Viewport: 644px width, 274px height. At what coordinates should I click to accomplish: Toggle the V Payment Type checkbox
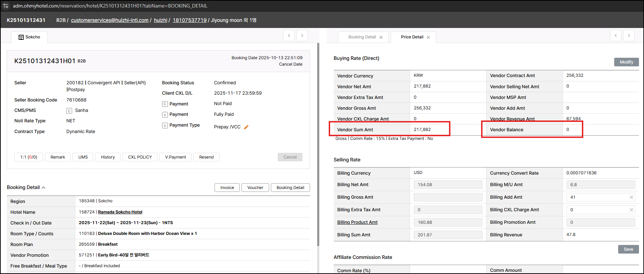click(165, 126)
